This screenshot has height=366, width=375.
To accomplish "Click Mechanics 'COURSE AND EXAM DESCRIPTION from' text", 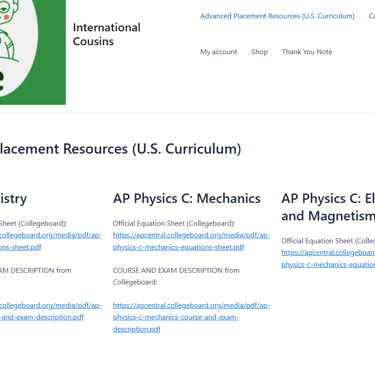I will (x=176, y=270).
